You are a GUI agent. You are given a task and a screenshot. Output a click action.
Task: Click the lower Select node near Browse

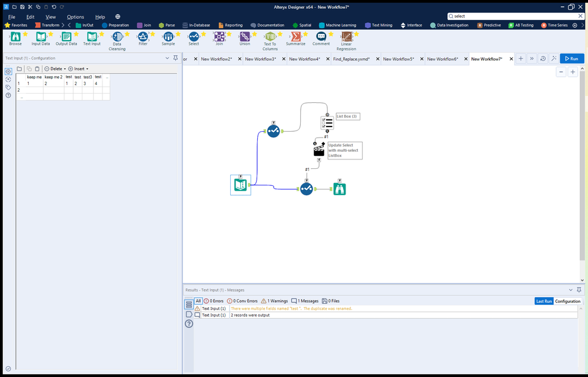[x=307, y=189]
